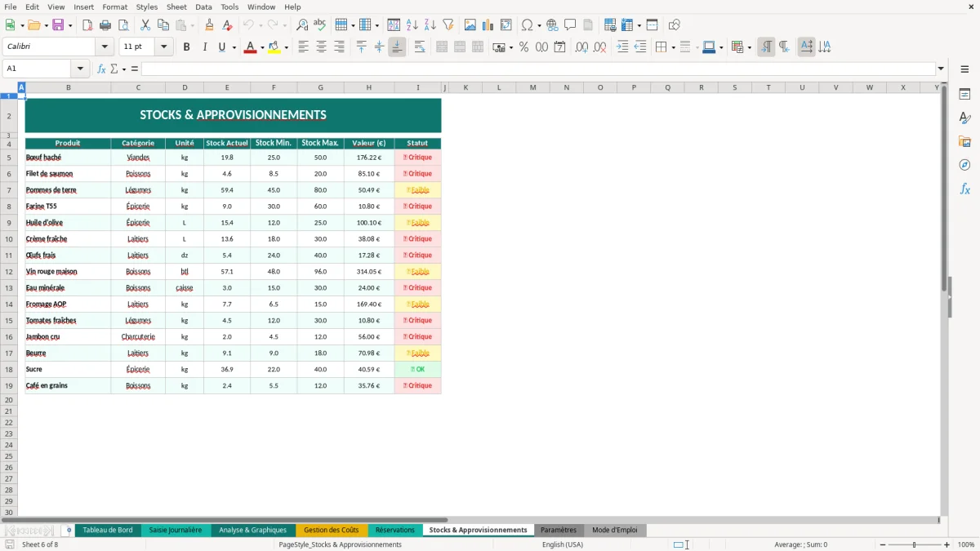Click the zoom slider in status bar
The height and width of the screenshot is (551, 980).
click(914, 544)
